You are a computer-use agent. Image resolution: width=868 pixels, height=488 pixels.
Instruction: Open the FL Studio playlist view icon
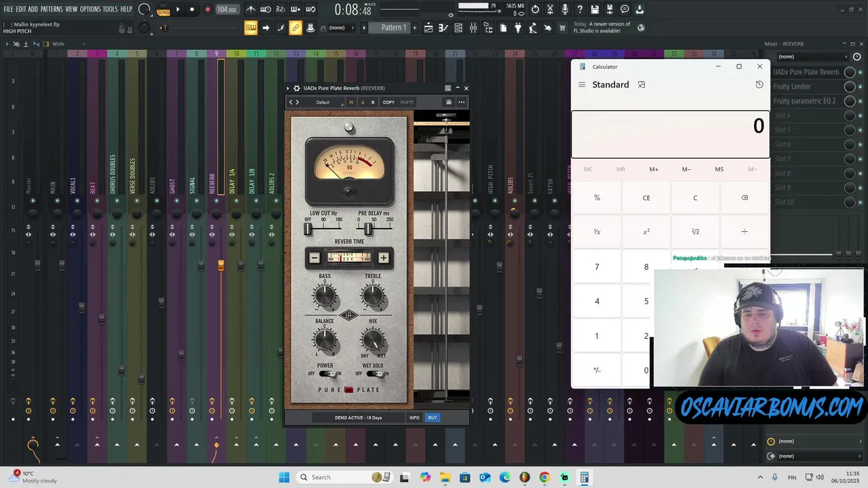(429, 28)
